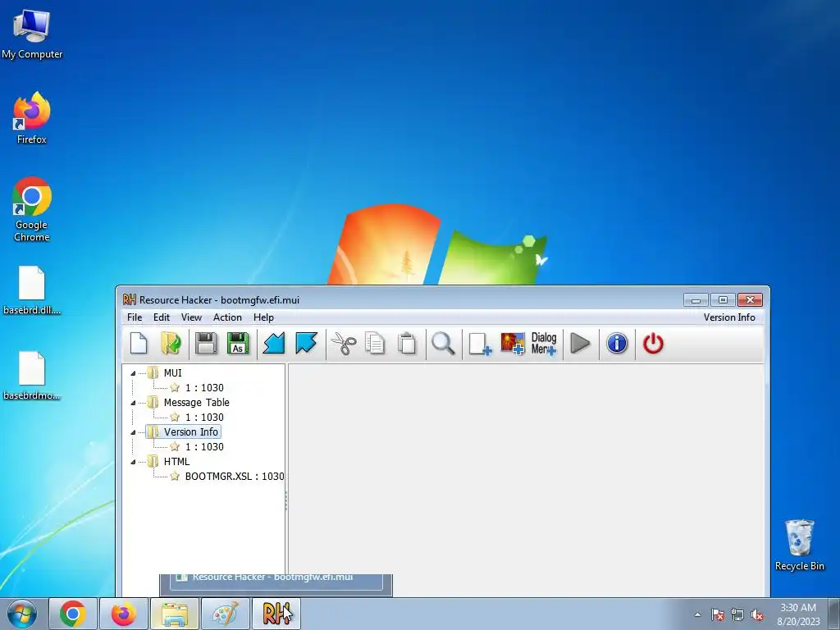Click the Dialog Menu add icon
Viewport: 840px width, 630px height.
[x=544, y=344]
